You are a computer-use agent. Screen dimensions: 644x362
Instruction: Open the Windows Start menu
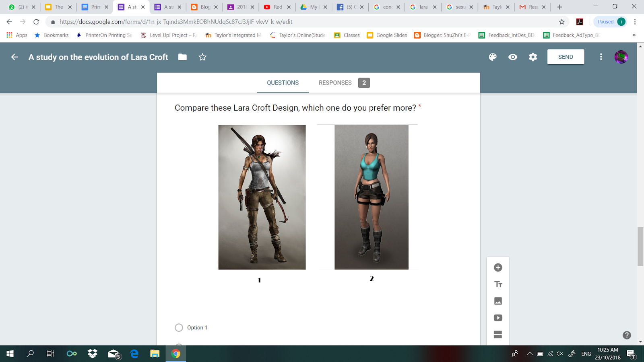[10, 354]
